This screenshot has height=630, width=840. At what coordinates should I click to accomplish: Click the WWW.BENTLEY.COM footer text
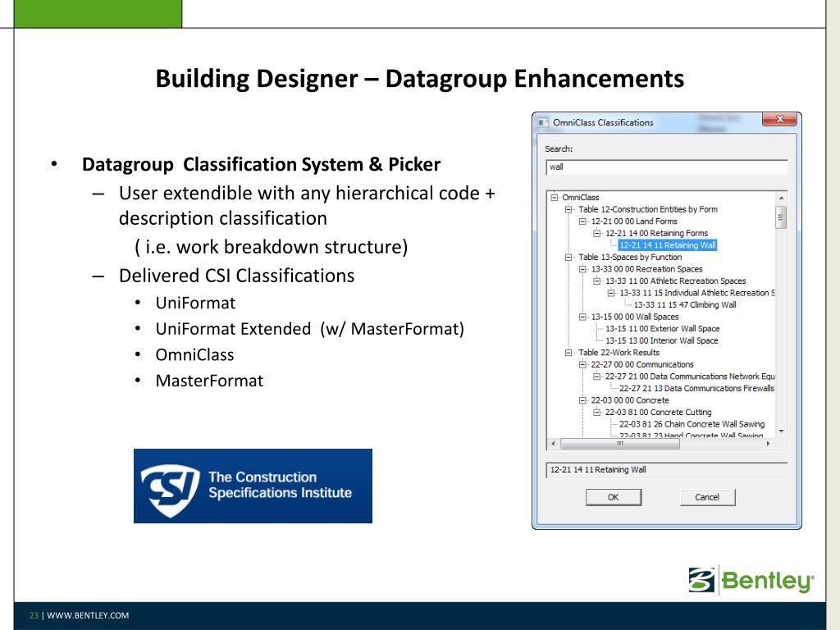[88, 615]
